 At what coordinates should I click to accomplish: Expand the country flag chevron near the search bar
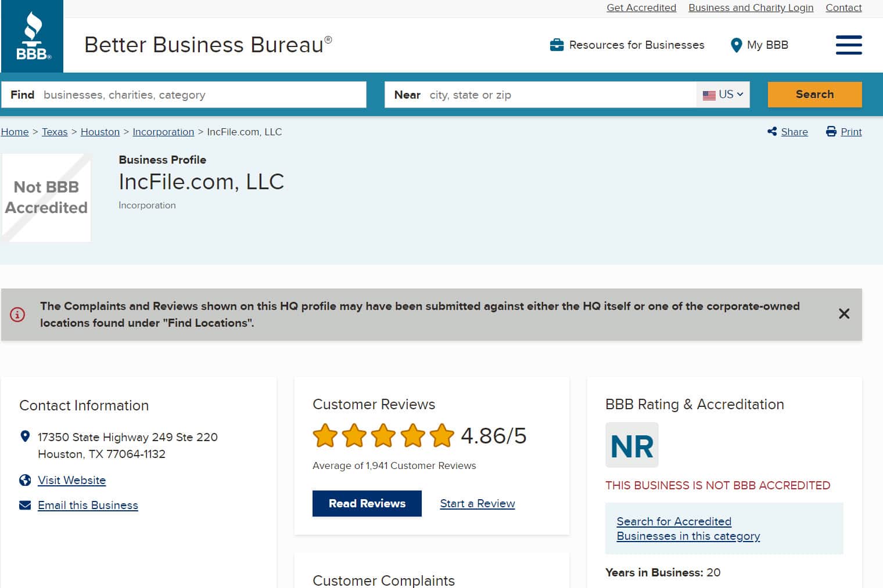pyautogui.click(x=740, y=94)
